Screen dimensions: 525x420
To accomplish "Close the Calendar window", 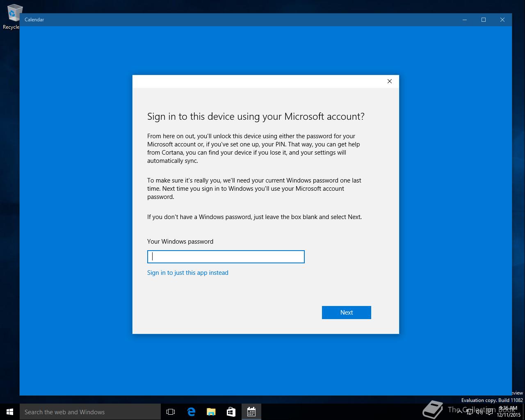I will tap(502, 20).
